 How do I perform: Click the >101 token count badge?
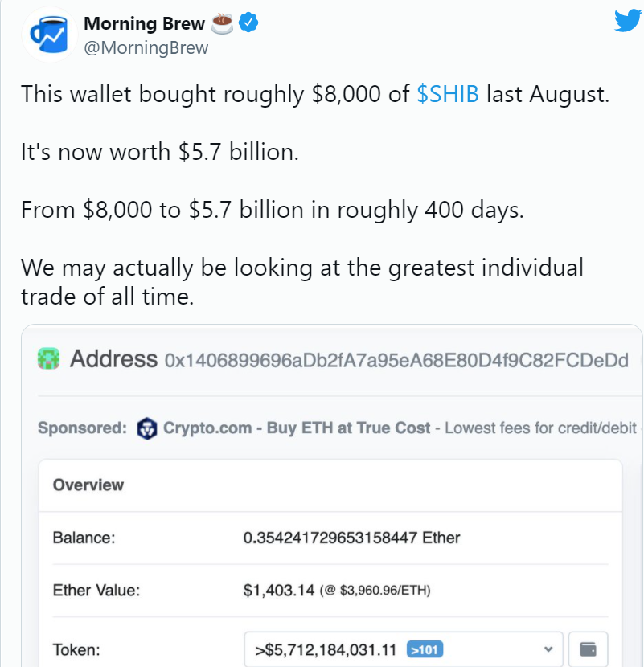point(425,649)
